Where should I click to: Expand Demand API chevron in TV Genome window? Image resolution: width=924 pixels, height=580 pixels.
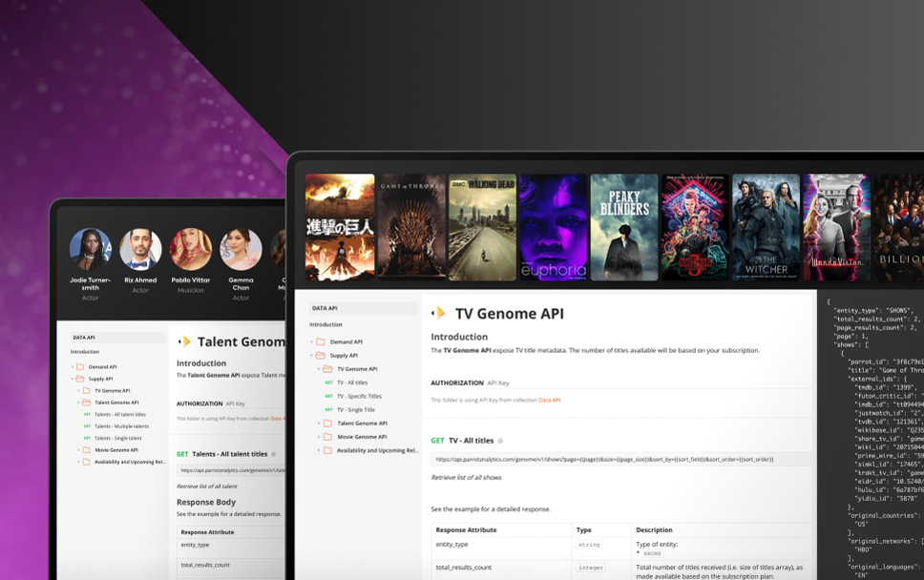(311, 342)
